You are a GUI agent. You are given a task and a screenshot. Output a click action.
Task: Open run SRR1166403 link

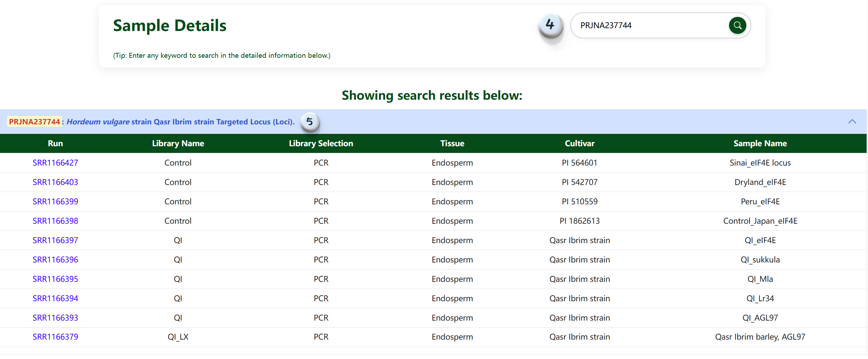(x=55, y=182)
